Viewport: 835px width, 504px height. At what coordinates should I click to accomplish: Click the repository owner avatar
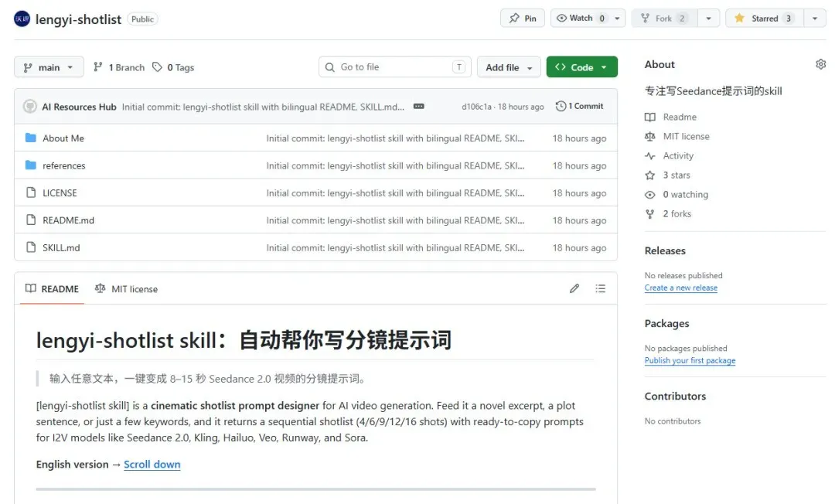22,19
